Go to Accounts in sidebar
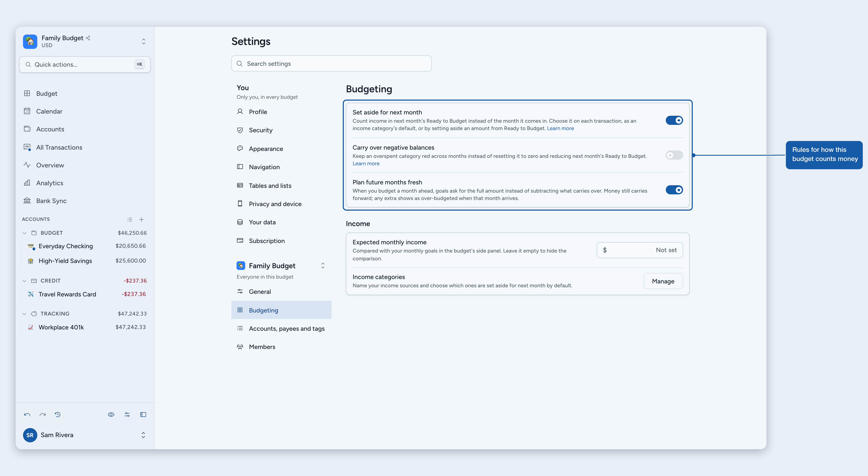This screenshot has height=476, width=868. click(85, 129)
